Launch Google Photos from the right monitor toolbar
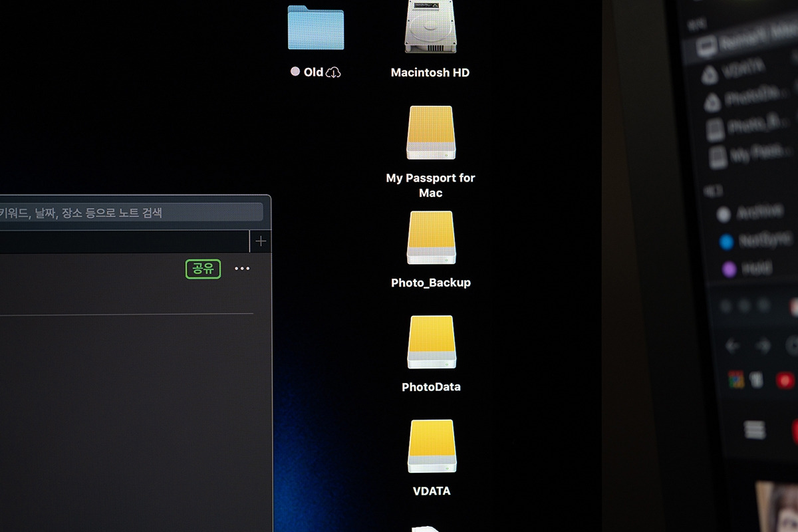Screen dimensions: 798x532 coord(735,379)
